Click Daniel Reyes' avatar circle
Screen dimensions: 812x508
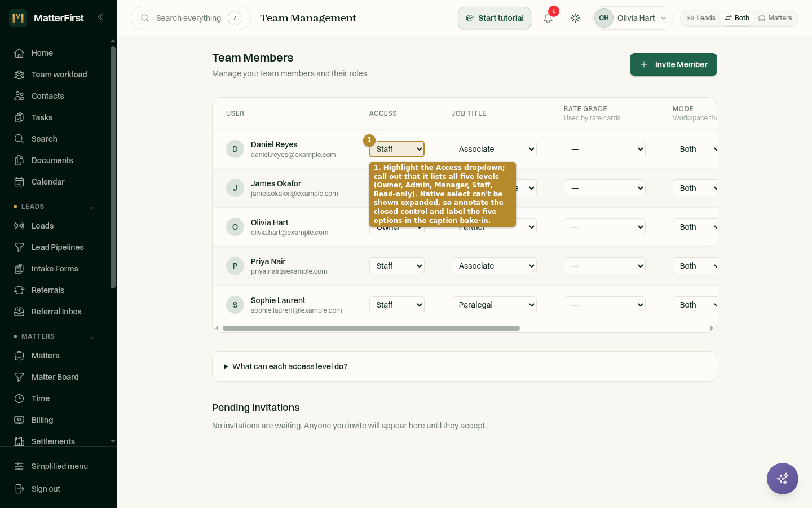235,149
